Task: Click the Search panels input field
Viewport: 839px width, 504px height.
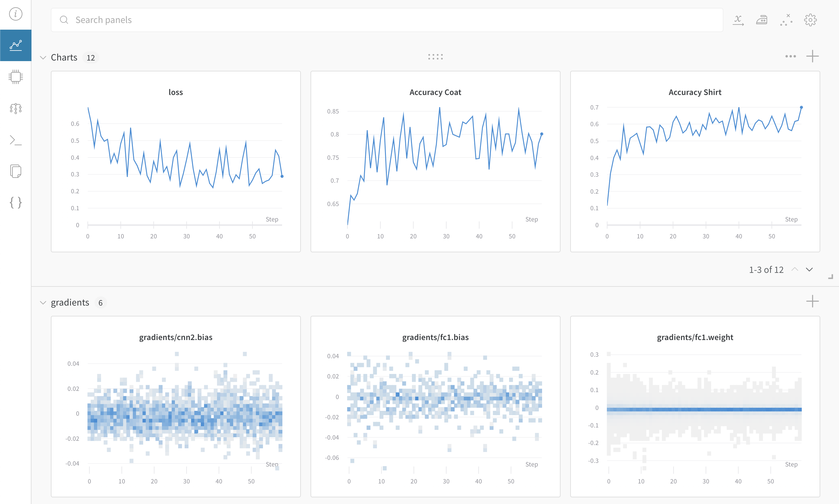Action: click(387, 20)
